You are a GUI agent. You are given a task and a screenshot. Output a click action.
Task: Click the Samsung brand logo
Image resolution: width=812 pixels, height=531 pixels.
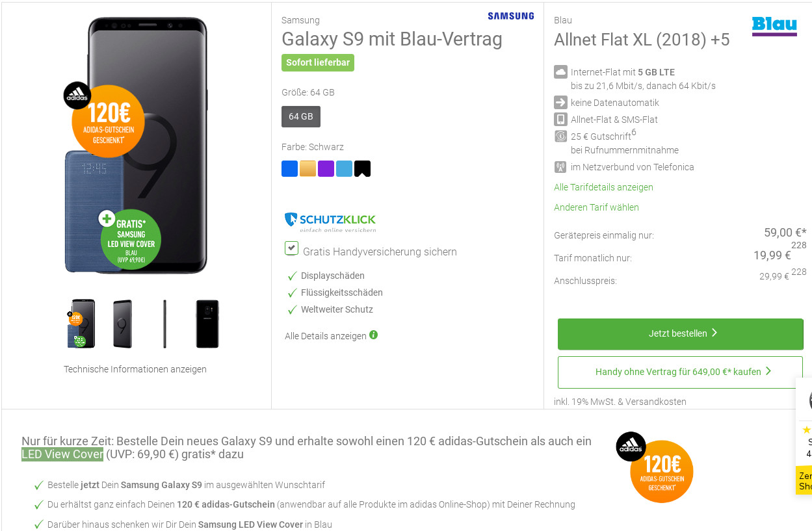click(x=510, y=16)
